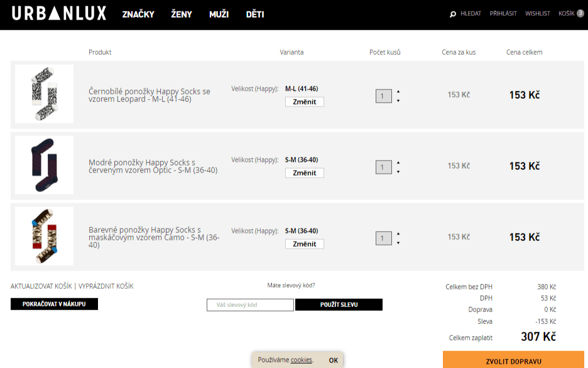Open the ŽENY menu
Viewport: 588px width, 368px height.
click(x=182, y=14)
